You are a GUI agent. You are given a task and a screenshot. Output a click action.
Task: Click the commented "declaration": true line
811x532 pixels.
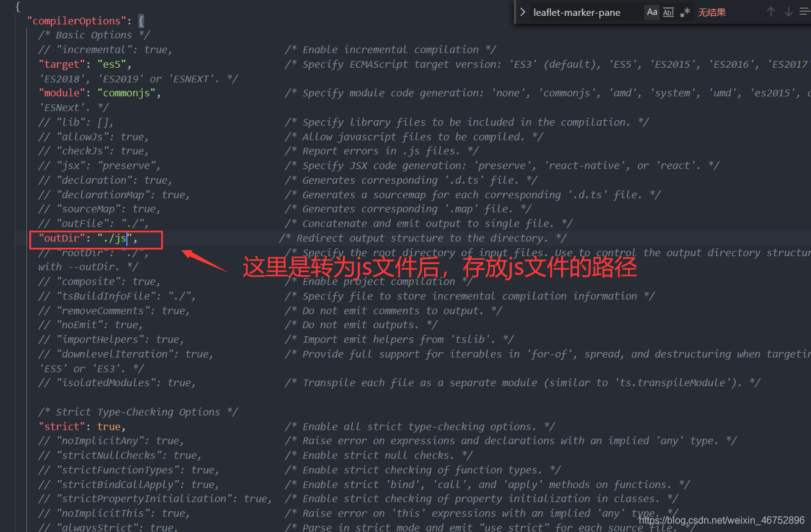[106, 180]
